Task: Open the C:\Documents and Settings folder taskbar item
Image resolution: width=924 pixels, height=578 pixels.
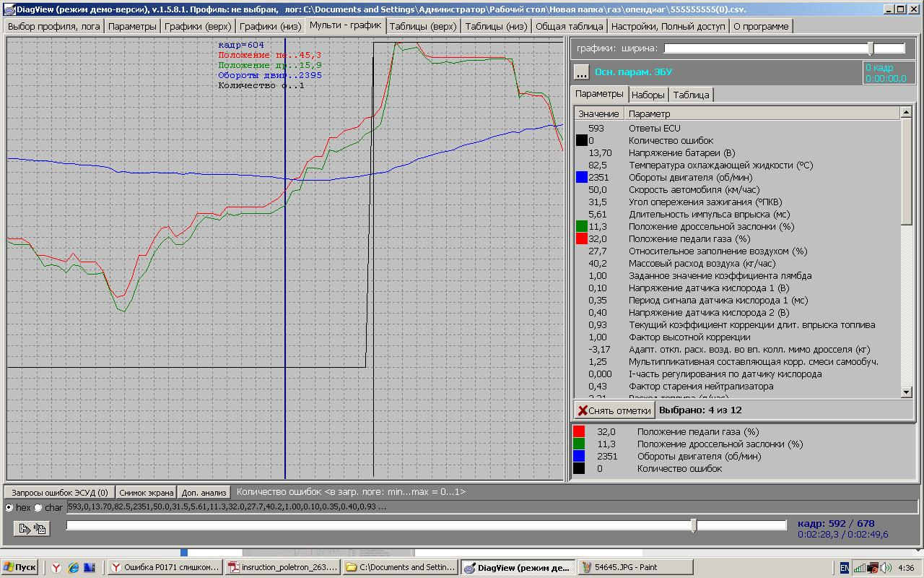Action: (400, 568)
